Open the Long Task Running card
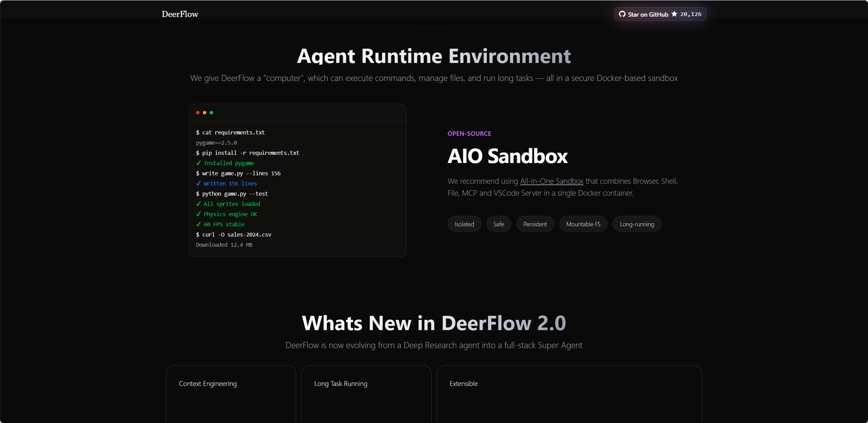Image resolution: width=868 pixels, height=423 pixels. pos(366,394)
